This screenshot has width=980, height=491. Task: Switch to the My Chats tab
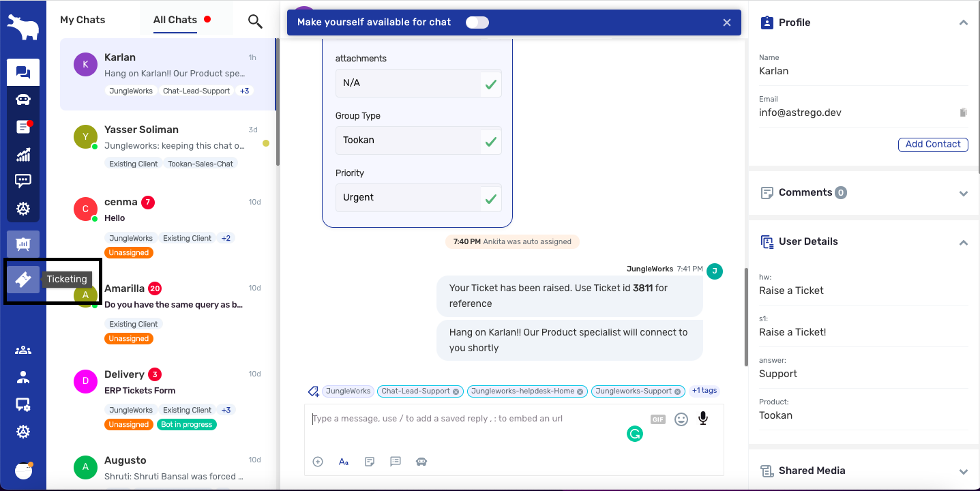pos(83,20)
